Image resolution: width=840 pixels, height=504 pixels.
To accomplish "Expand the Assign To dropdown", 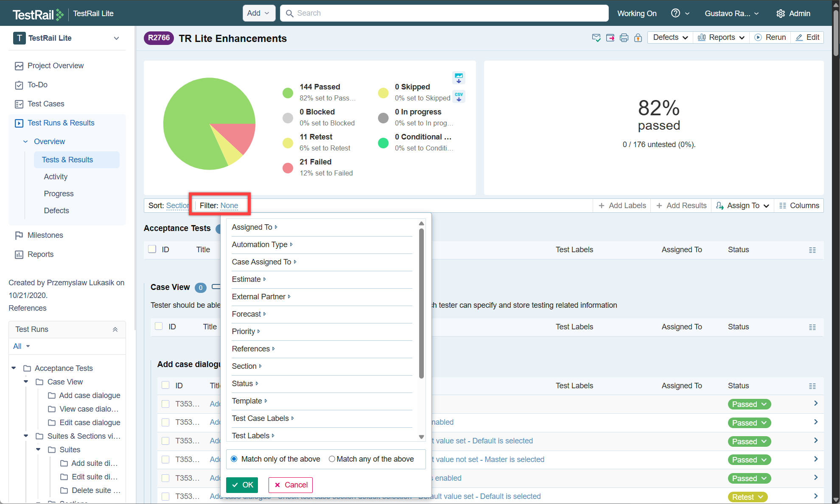I will pyautogui.click(x=742, y=206).
